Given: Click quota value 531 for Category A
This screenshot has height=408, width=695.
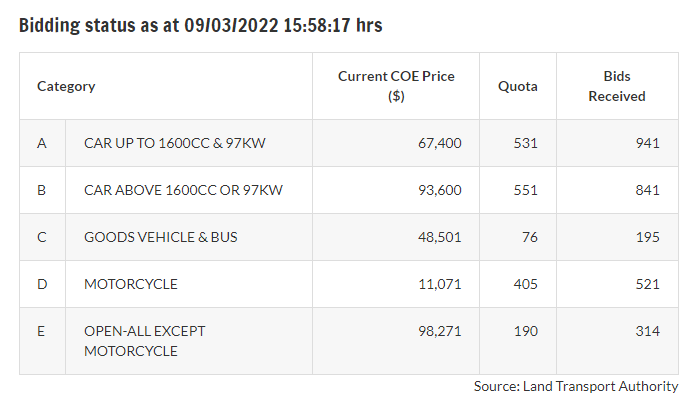Looking at the screenshot, I should (x=525, y=143).
